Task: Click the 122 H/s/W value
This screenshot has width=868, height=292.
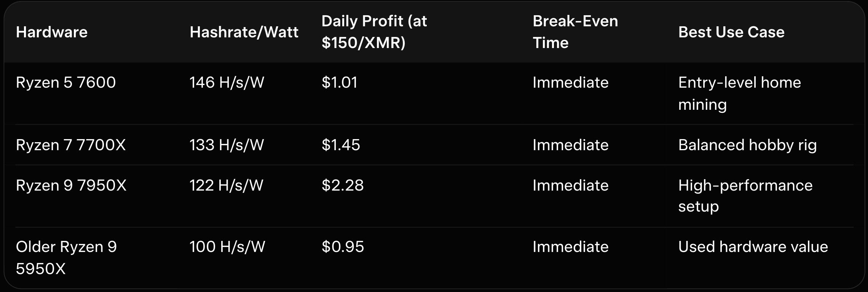Action: 227,186
